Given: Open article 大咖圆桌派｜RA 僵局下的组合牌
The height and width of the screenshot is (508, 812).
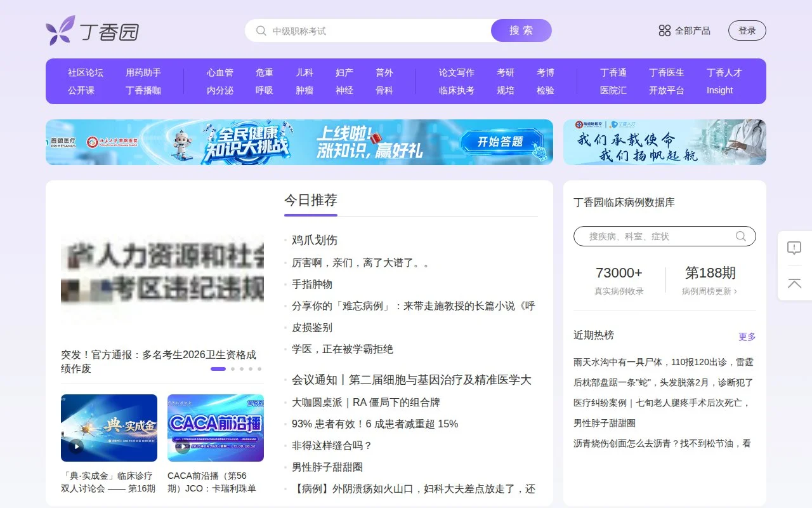Looking at the screenshot, I should [366, 402].
